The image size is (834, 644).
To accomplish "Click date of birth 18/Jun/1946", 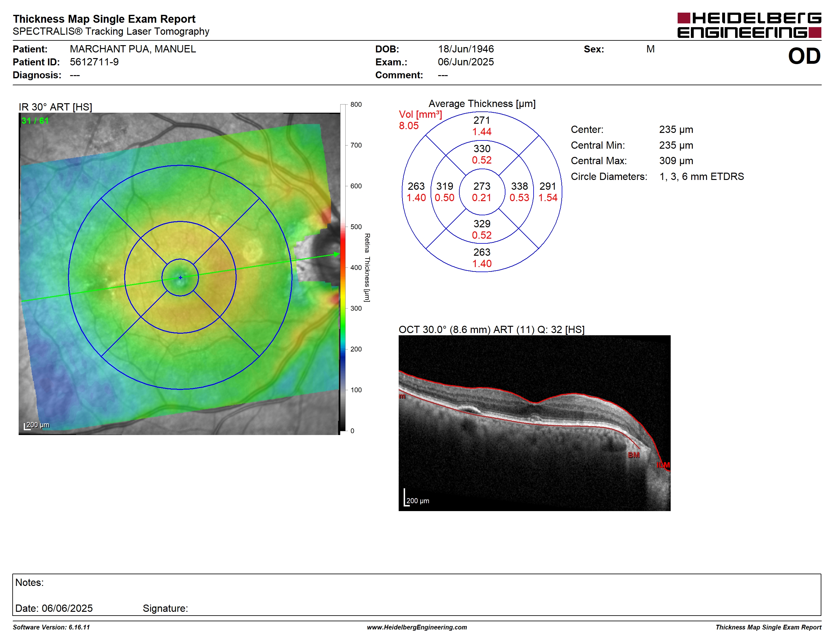I will [466, 49].
